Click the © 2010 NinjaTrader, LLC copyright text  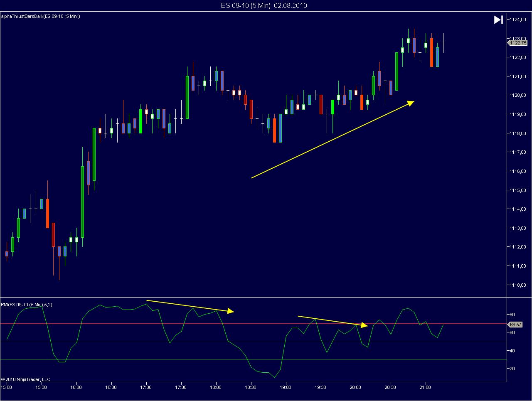(25, 379)
